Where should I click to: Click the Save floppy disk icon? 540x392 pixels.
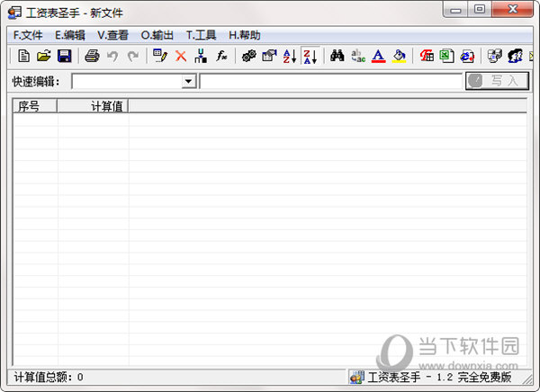[65, 56]
